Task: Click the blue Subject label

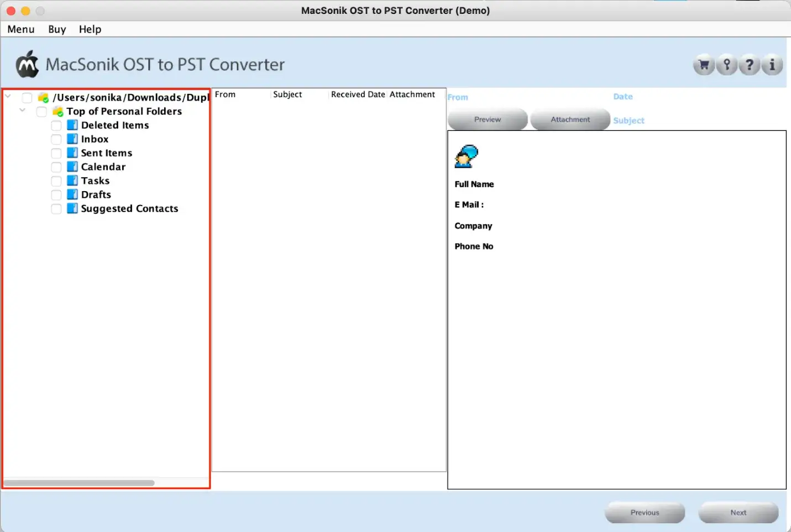Action: point(628,120)
